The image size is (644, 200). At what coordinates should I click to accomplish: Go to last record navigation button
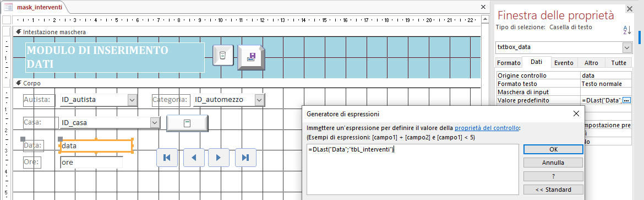[245, 157]
